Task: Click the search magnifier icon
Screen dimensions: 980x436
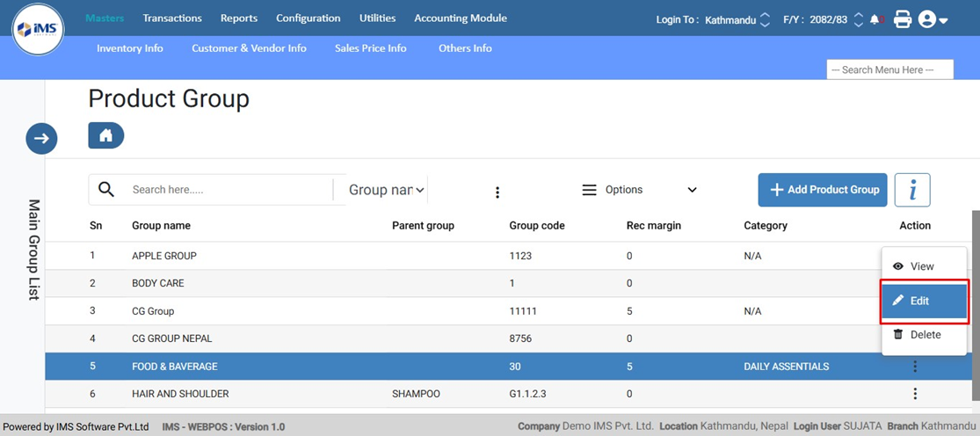Action: 107,189
